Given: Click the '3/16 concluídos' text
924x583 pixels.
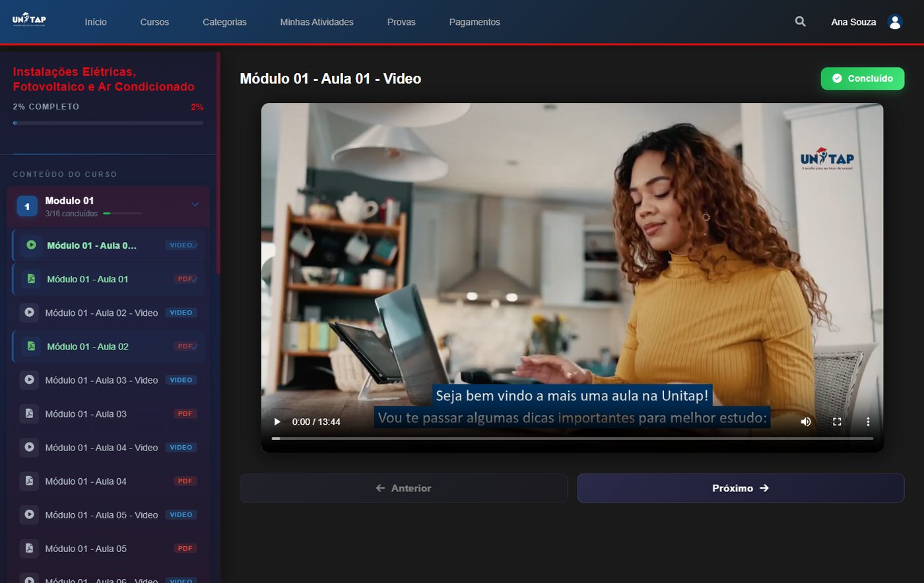Looking at the screenshot, I should pos(71,214).
